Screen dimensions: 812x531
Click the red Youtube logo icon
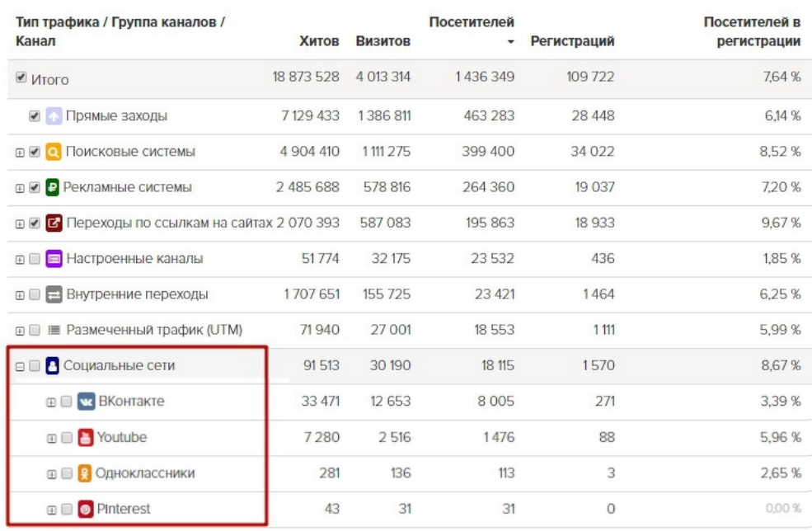click(86, 437)
